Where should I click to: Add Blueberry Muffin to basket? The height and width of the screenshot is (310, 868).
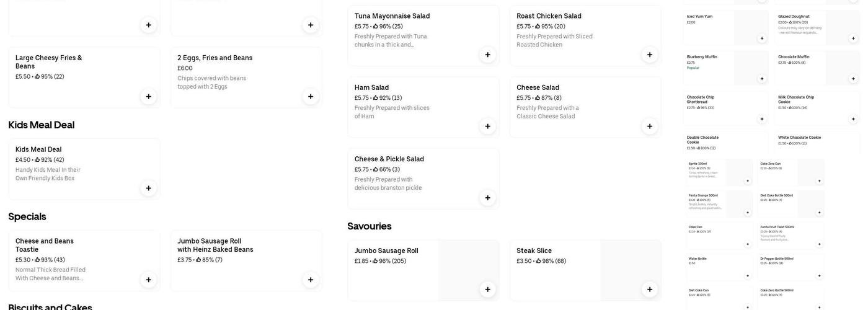(762, 79)
